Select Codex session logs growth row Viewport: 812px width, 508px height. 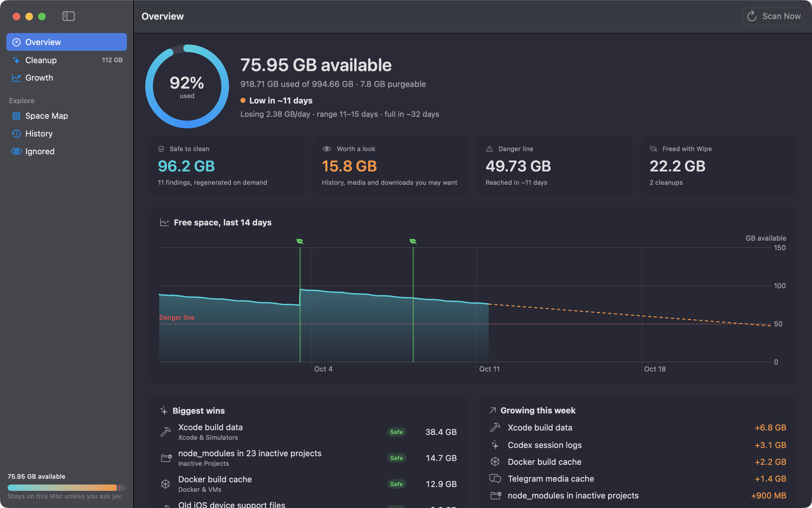(x=638, y=445)
